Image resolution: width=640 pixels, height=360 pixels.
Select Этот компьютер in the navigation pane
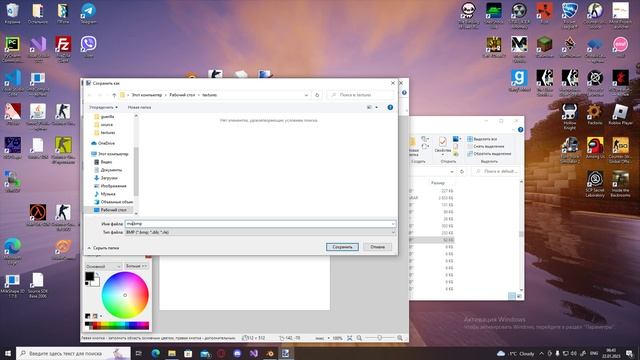pyautogui.click(x=110, y=154)
